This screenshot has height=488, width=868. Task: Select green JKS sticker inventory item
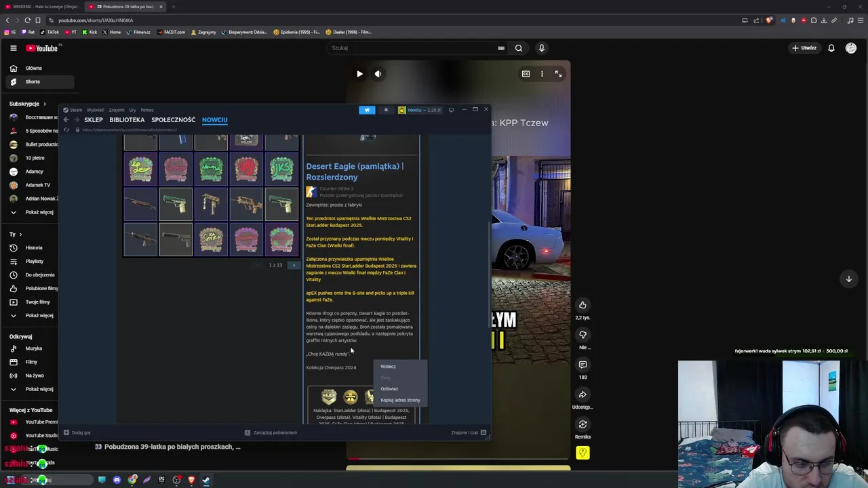coord(281,169)
